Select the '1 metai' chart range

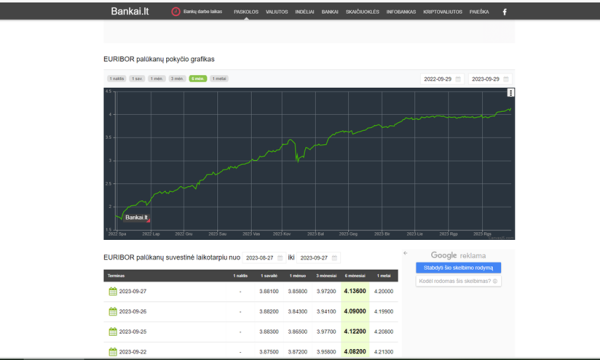219,78
